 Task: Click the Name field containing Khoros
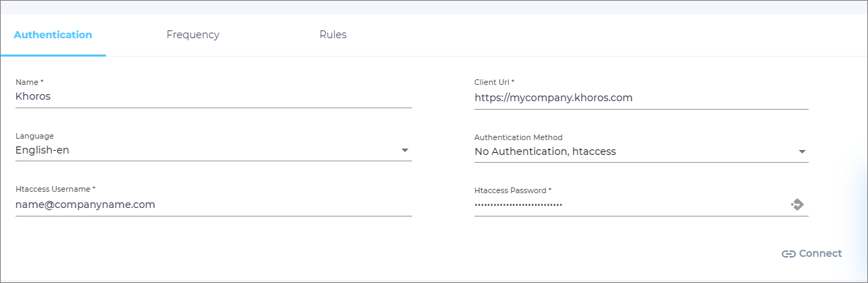click(212, 96)
